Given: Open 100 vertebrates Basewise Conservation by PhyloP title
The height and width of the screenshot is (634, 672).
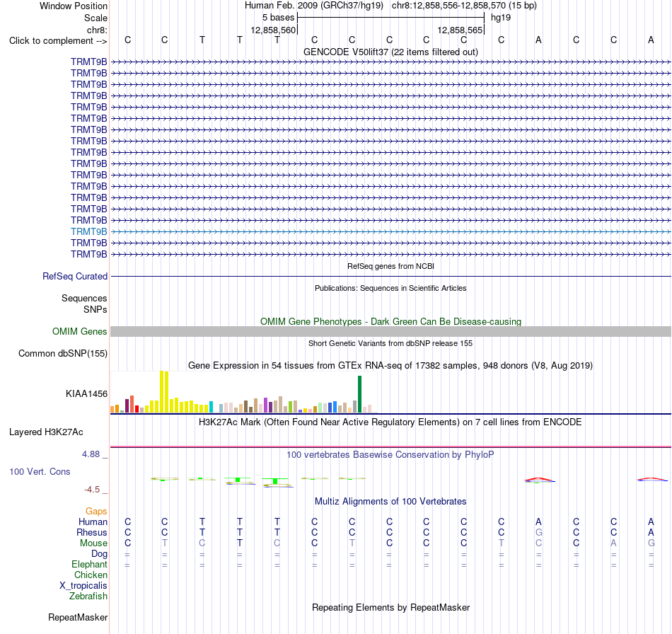Looking at the screenshot, I should click(390, 455).
